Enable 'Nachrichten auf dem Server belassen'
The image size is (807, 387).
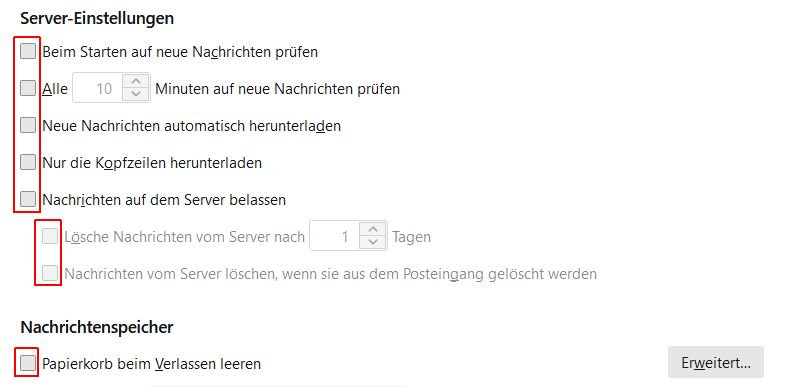coord(28,199)
